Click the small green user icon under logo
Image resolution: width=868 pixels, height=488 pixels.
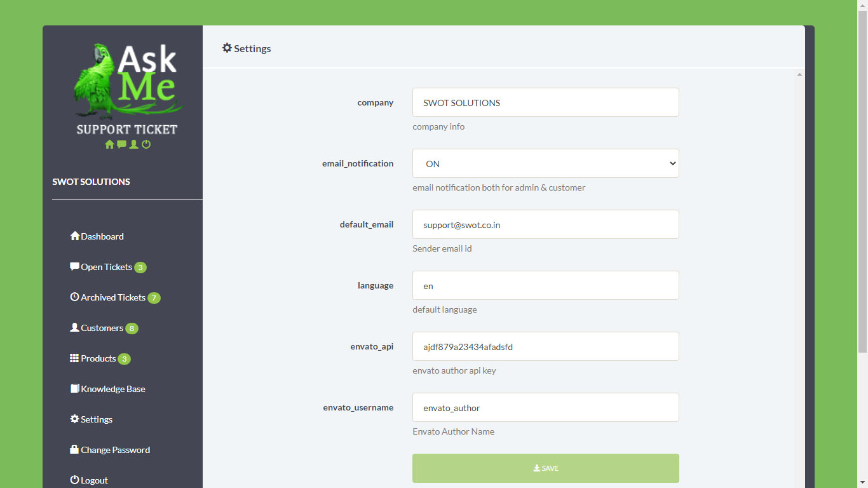pyautogui.click(x=133, y=144)
